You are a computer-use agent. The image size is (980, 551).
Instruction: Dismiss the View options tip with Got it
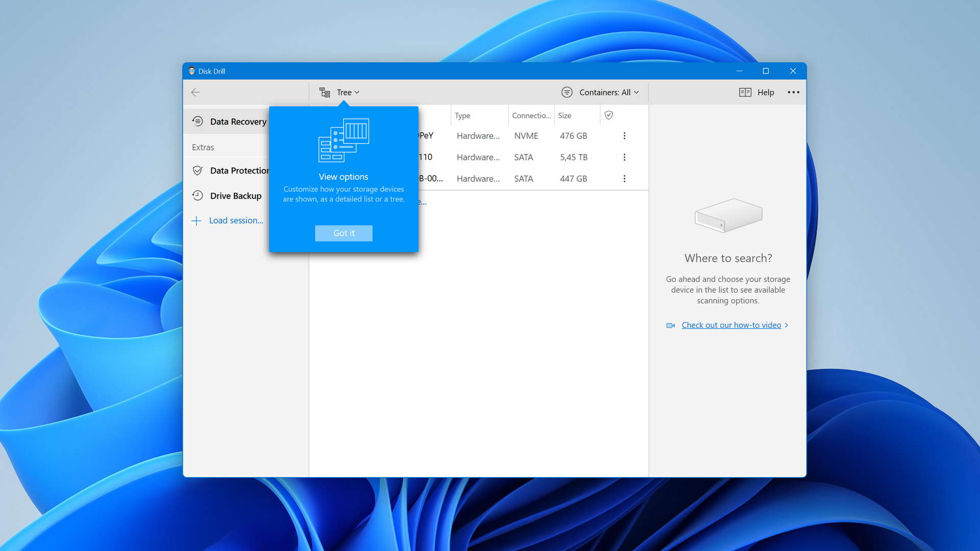pyautogui.click(x=344, y=233)
